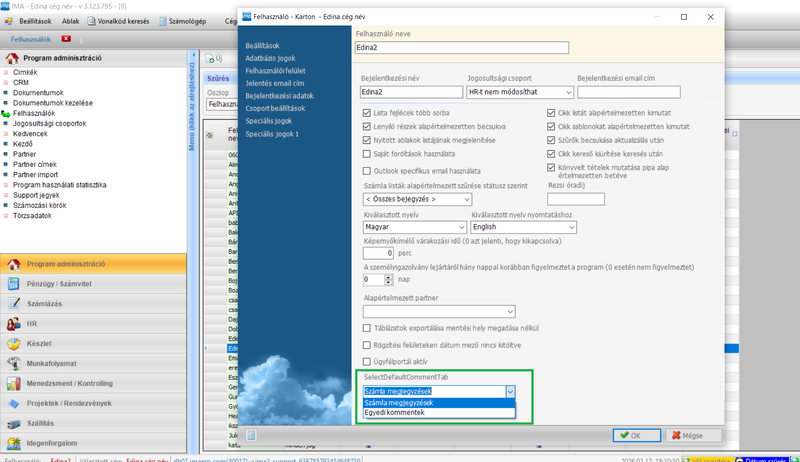Open the Menedzsment / Kontrolling chart icon
800x462 pixels.
tap(14, 384)
